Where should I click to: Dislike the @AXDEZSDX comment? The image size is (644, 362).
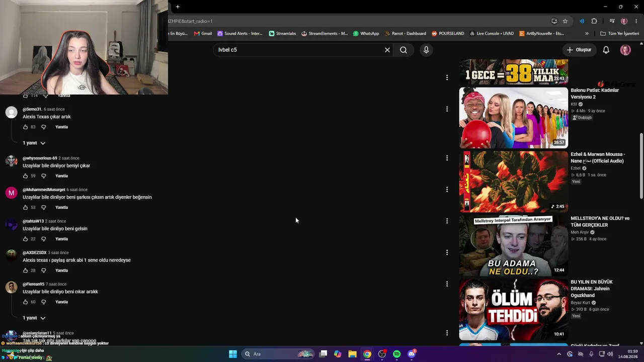[x=43, y=270]
